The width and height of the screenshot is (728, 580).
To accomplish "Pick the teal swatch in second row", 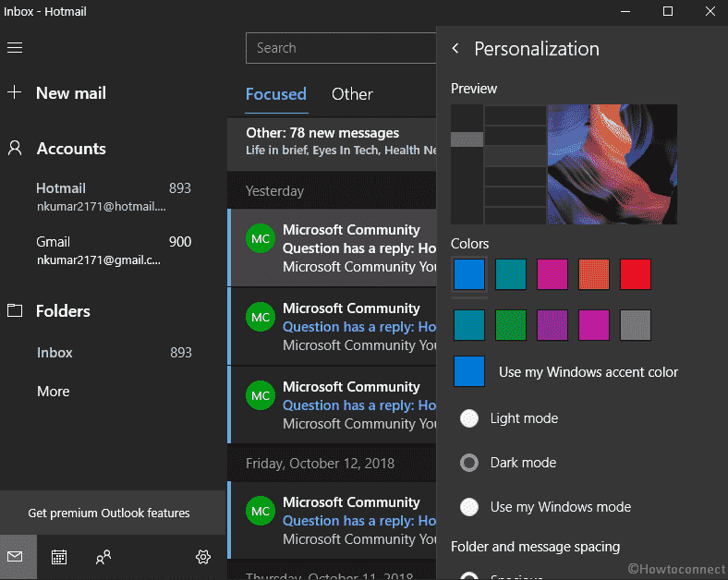I will [469, 325].
